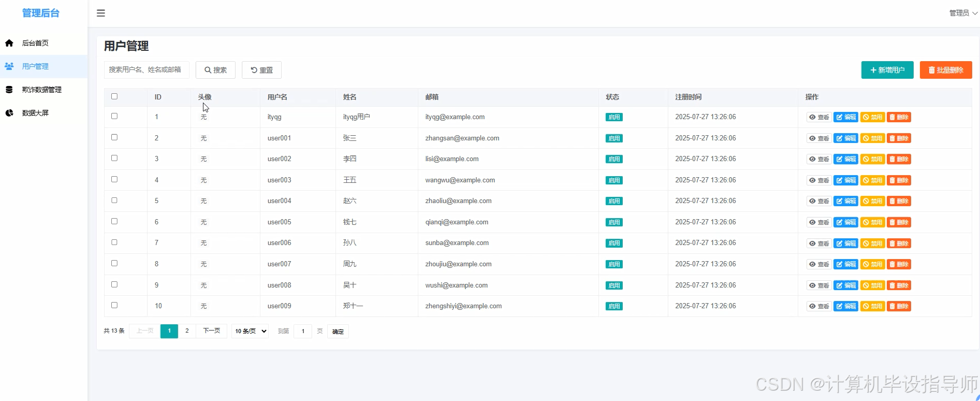Edit user006 孙八
This screenshot has height=401, width=980.
846,244
